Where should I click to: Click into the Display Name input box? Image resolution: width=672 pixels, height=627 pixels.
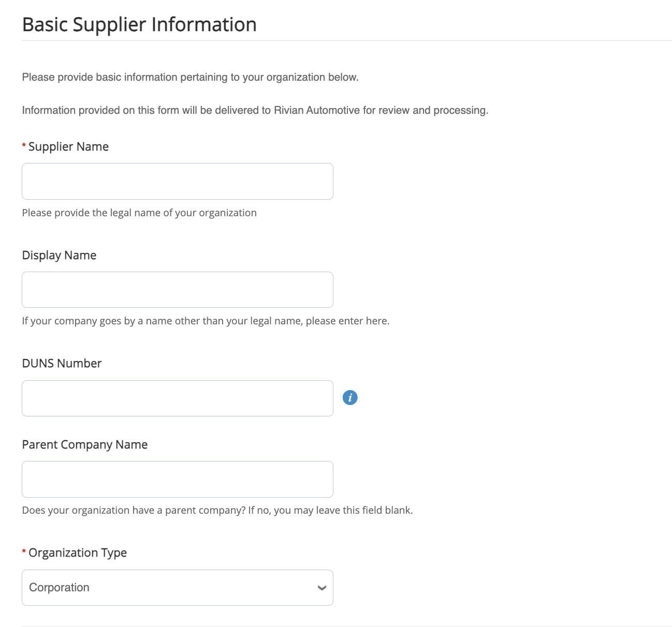click(177, 290)
